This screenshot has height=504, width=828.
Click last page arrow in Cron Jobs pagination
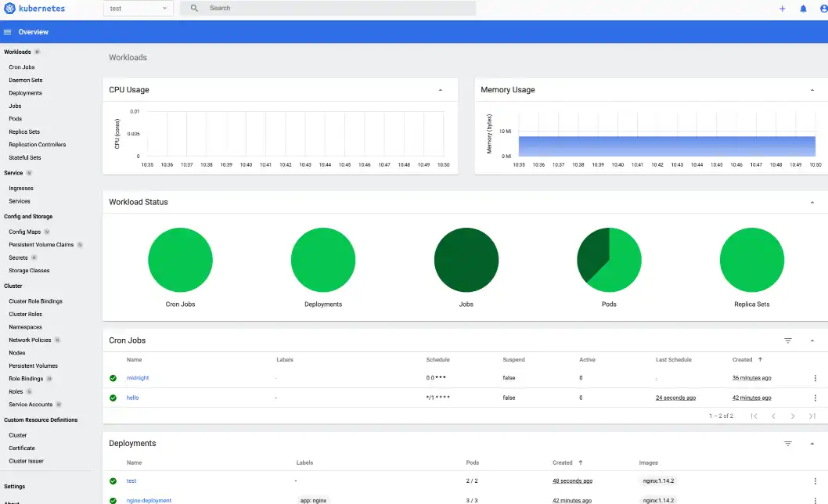812,416
